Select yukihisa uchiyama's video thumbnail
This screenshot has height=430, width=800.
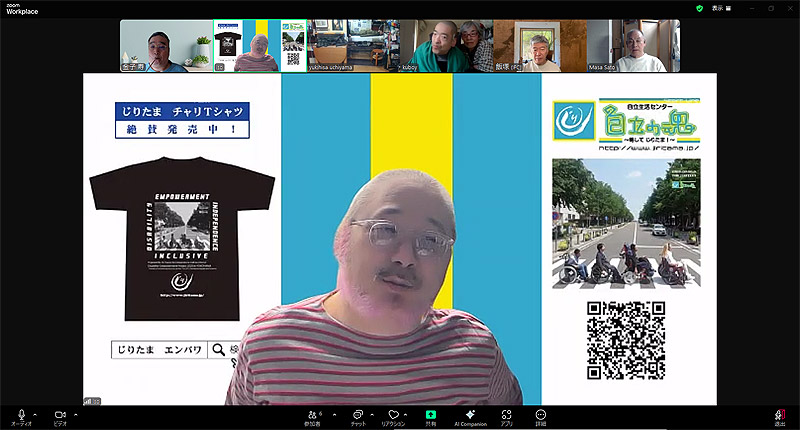pos(345,45)
